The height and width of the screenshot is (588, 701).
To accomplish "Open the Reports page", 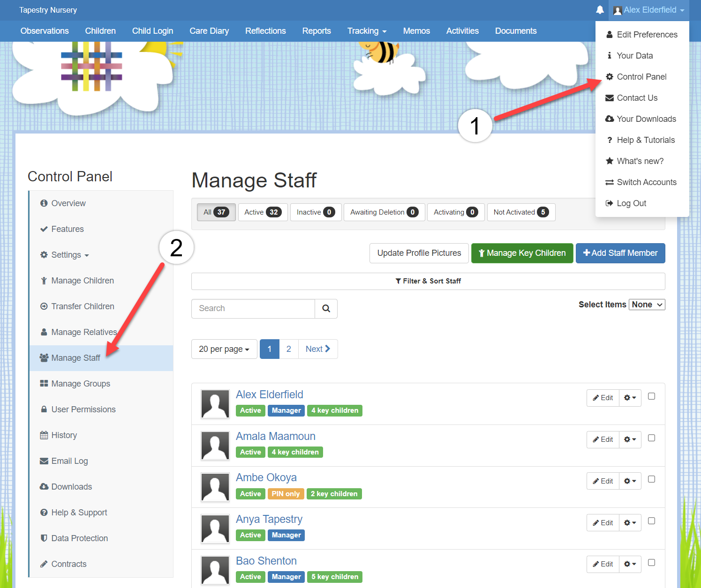I will pyautogui.click(x=317, y=31).
